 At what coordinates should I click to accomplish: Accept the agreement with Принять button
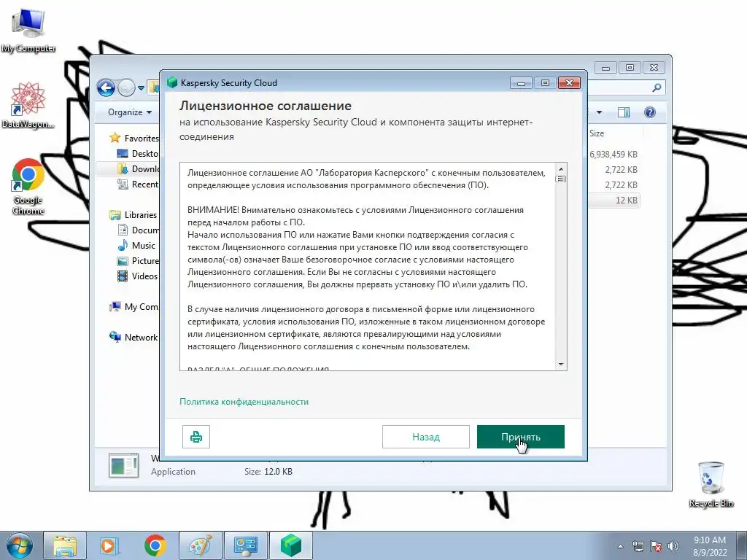click(520, 437)
